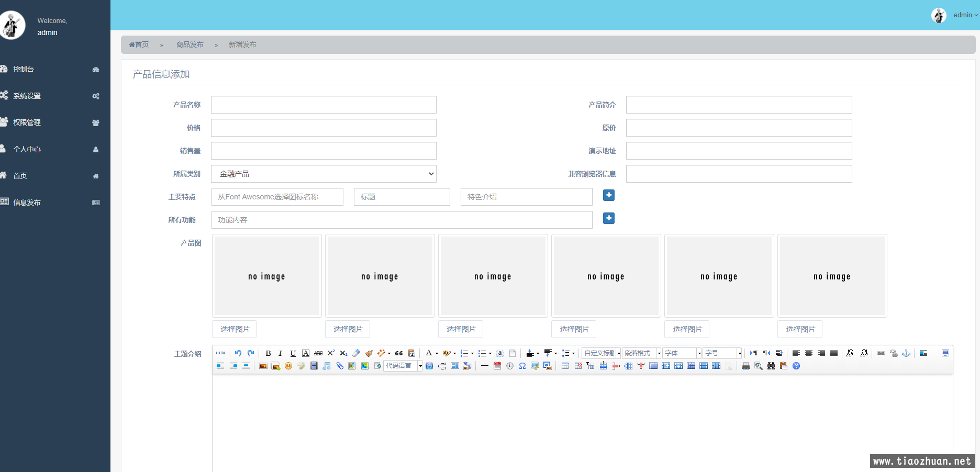
Task: Open the 字体 font family dropdown
Action: point(682,353)
